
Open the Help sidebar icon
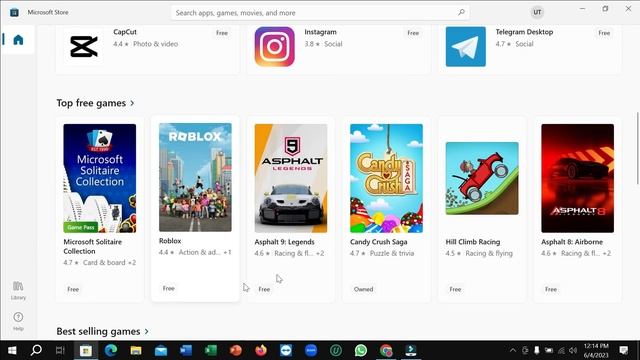[x=18, y=321]
